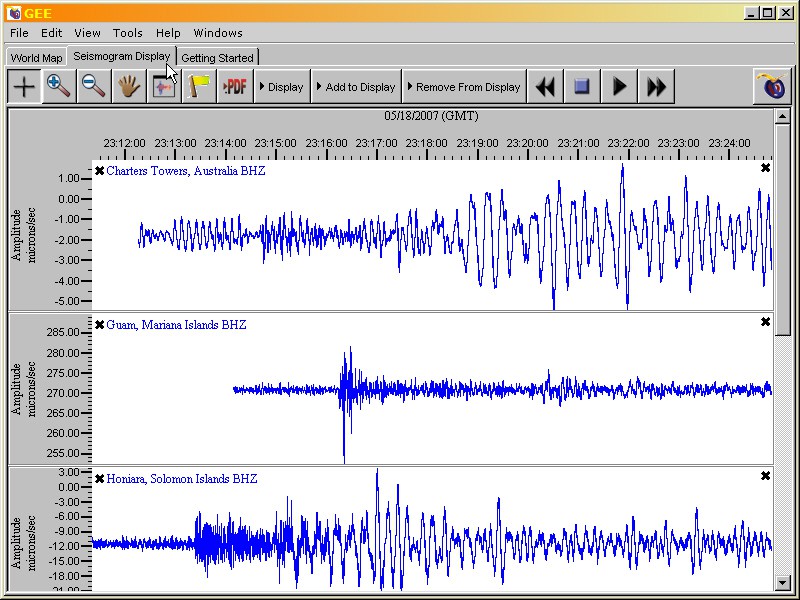Close Honiara Solomon Islands panel with right X
800x600 pixels.
(765, 476)
